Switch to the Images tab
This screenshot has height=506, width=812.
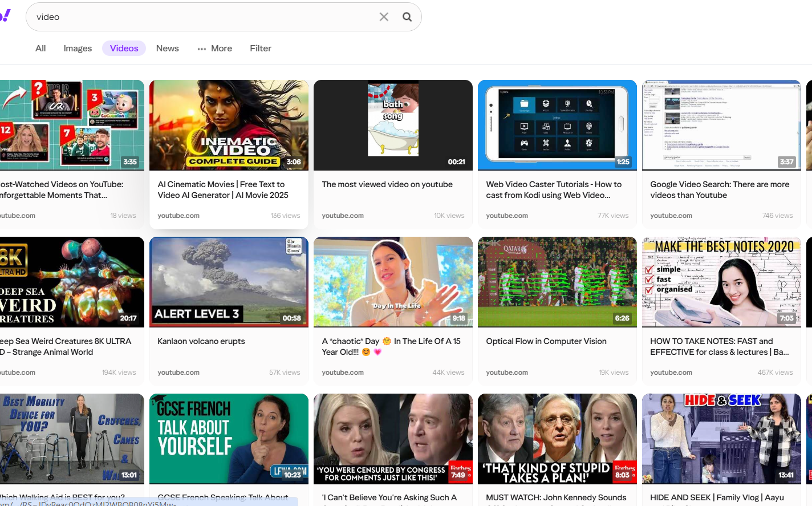(x=78, y=48)
